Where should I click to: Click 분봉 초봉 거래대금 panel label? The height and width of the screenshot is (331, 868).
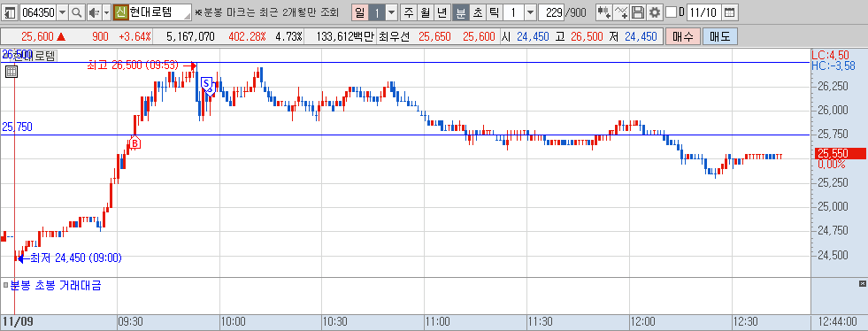click(x=56, y=286)
